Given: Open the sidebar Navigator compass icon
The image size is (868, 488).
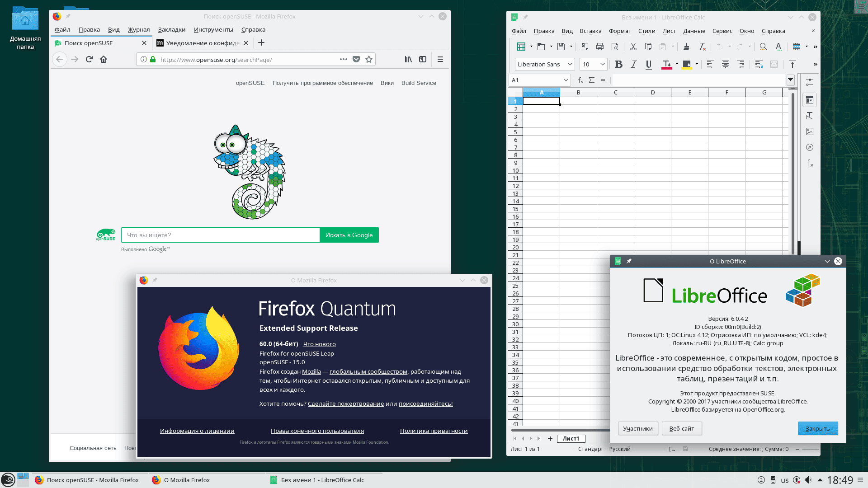Looking at the screenshot, I should [810, 147].
